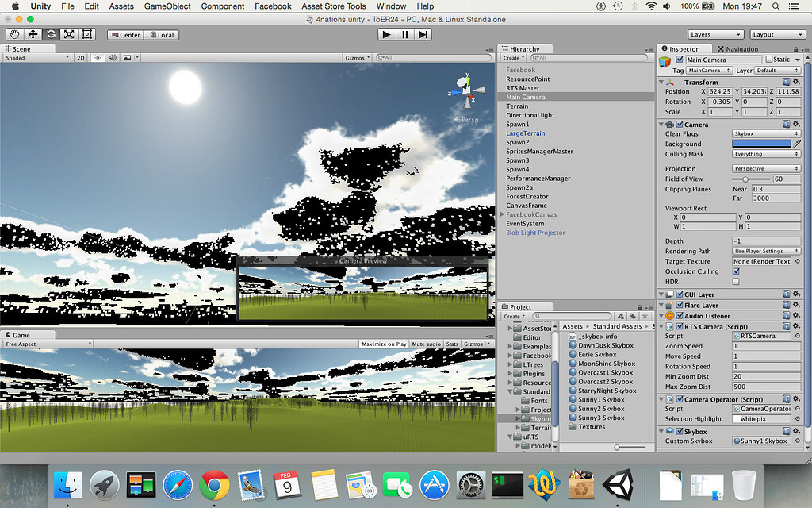
Task: Open Unity from the macOS Dock
Action: click(x=619, y=483)
